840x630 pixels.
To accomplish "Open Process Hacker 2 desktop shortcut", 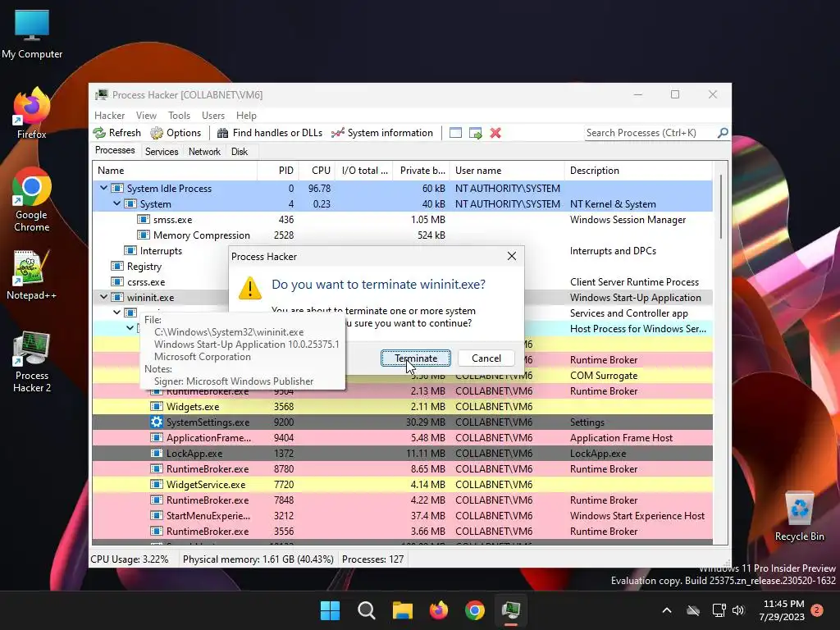I will click(x=32, y=362).
